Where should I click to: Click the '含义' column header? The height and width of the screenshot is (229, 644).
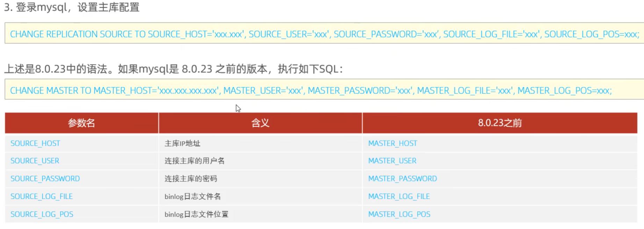pos(260,123)
